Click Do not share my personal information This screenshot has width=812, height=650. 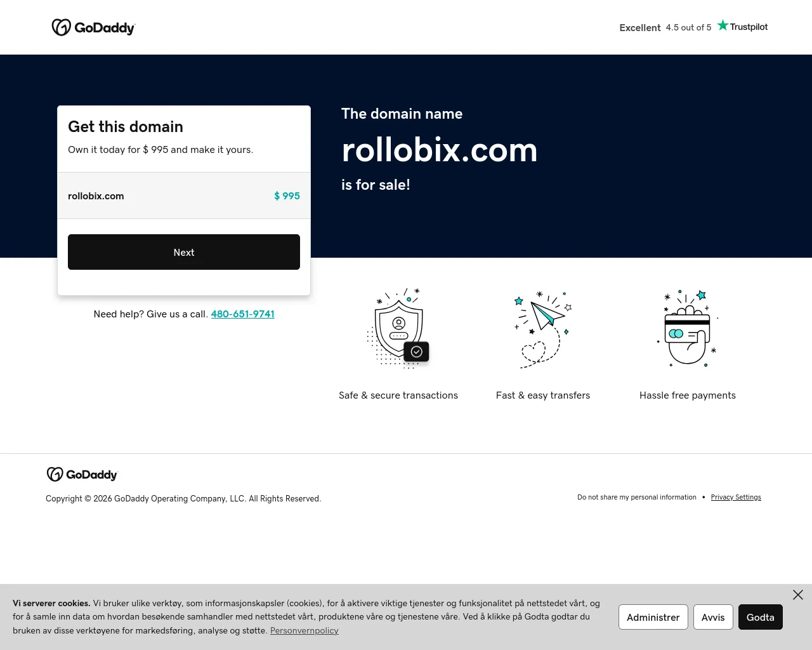(x=637, y=497)
